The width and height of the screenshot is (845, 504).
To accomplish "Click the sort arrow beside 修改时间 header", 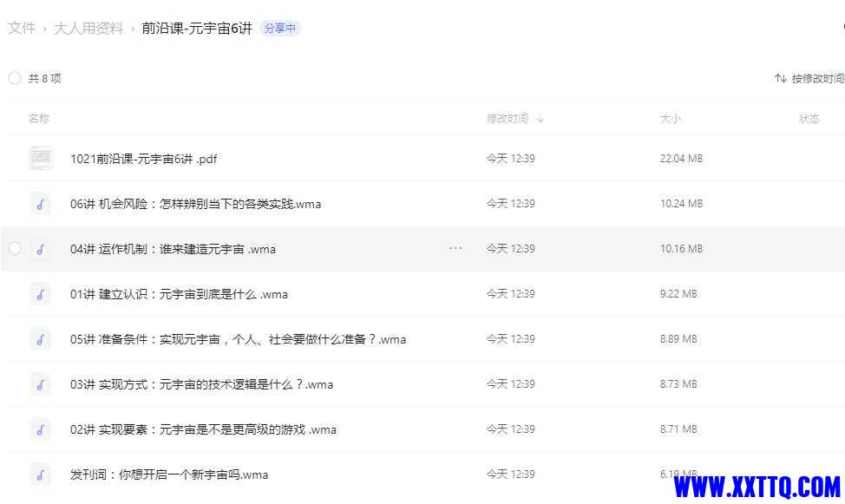I will click(540, 119).
